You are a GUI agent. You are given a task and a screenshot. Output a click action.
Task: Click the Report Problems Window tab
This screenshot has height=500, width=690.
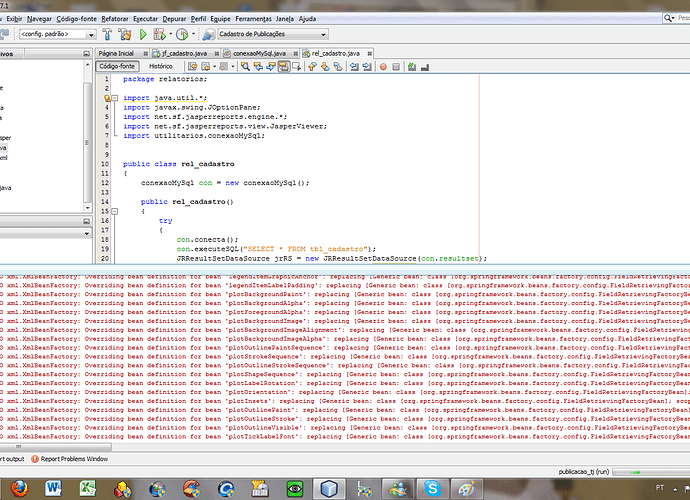pos(70,459)
